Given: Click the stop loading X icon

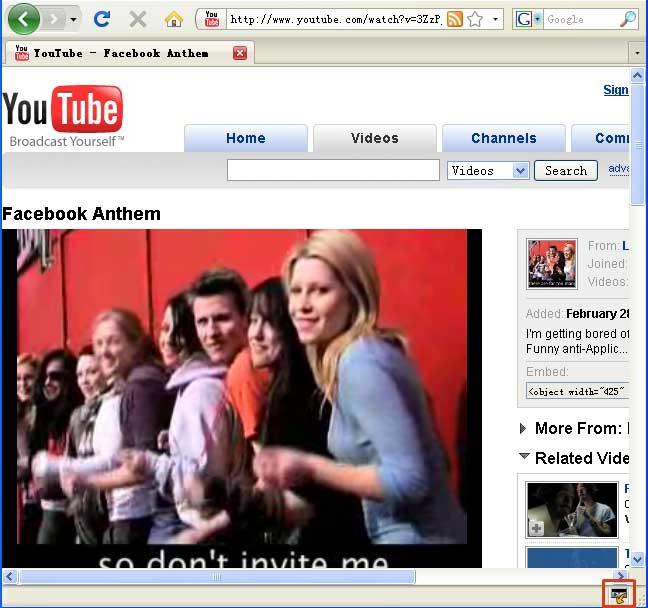Looking at the screenshot, I should pyautogui.click(x=138, y=19).
